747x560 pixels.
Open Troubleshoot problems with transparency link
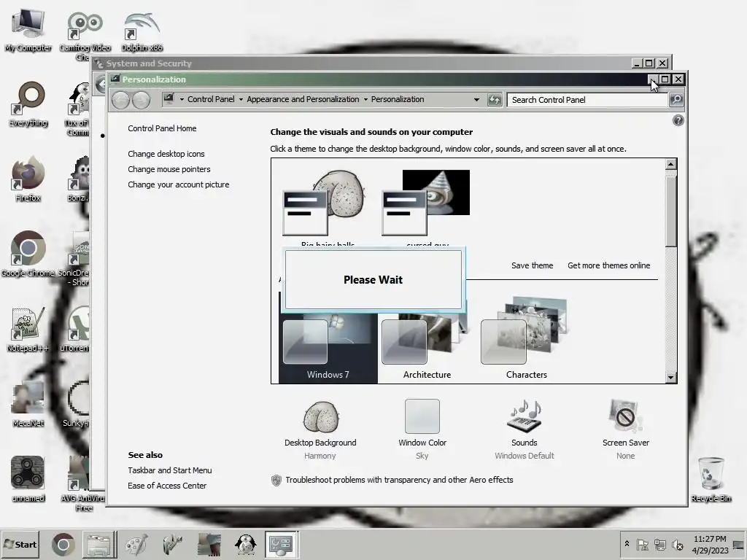pyautogui.click(x=399, y=480)
